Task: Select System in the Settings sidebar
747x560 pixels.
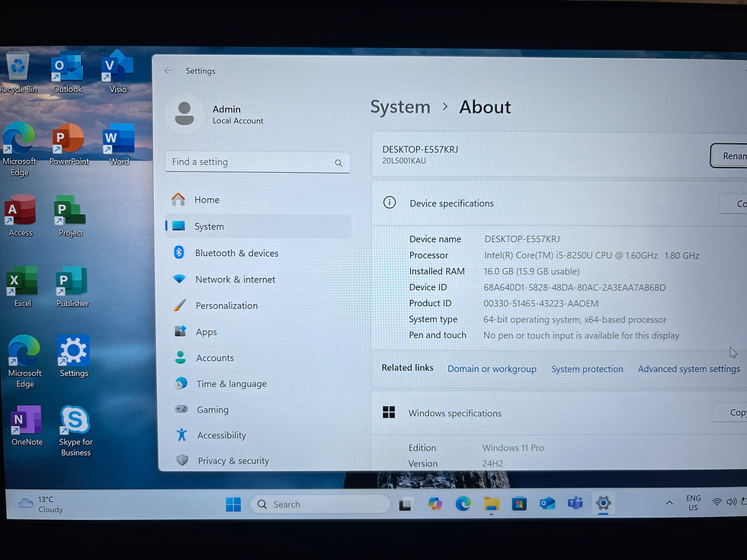Action: point(258,227)
